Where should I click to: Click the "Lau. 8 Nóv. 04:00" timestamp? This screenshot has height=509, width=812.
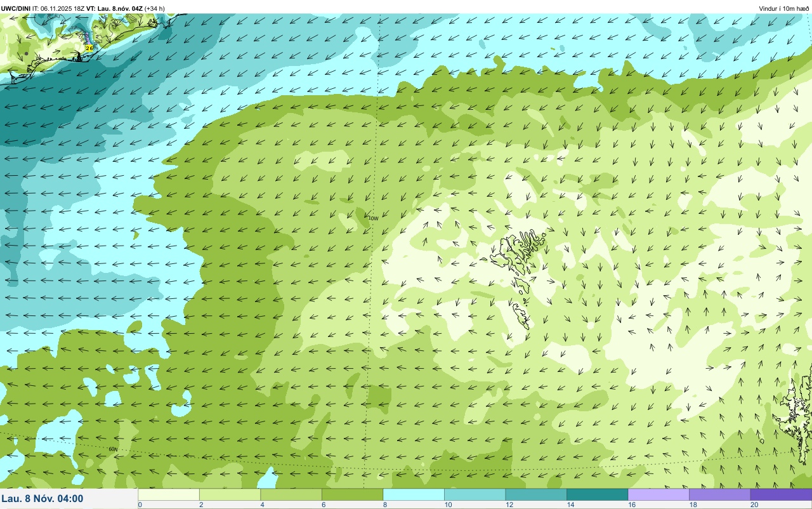click(43, 498)
